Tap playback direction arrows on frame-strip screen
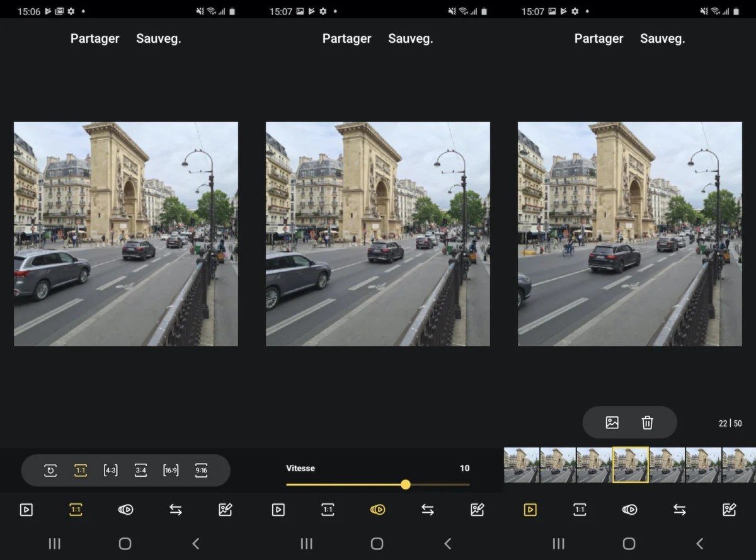 tap(680, 510)
